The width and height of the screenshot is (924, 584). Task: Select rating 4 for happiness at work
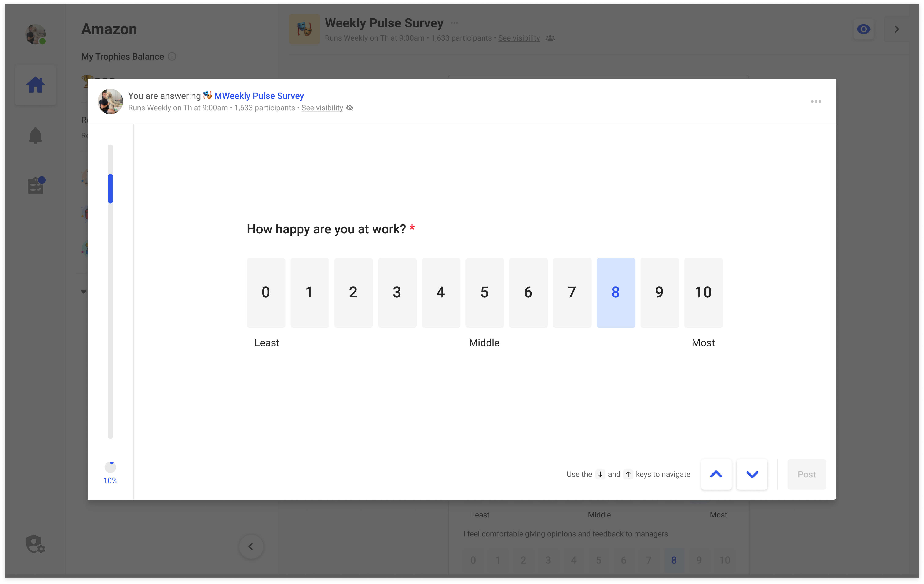click(x=441, y=293)
